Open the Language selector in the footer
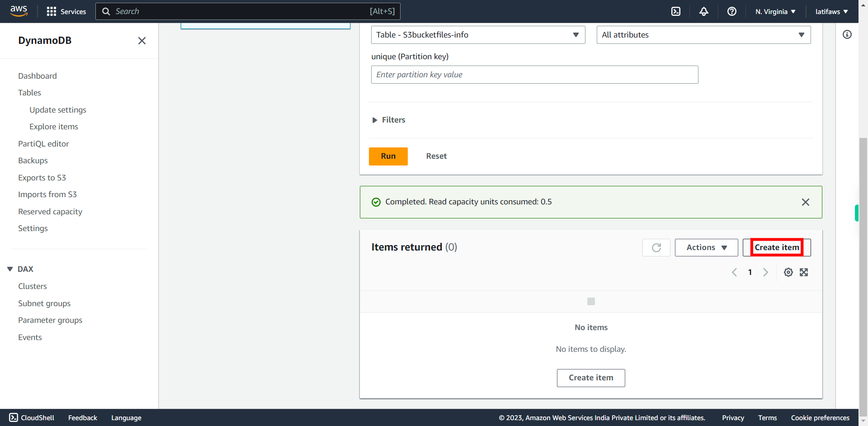Image resolution: width=868 pixels, height=426 pixels. (126, 418)
